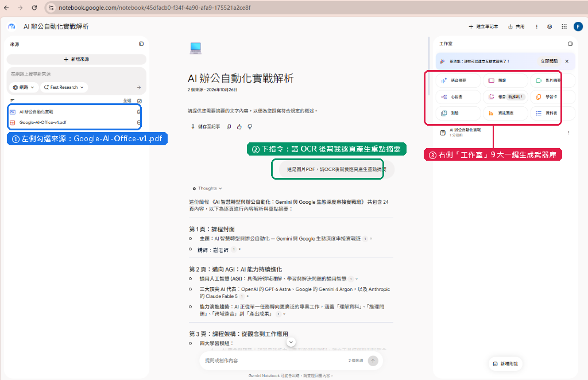Generate a 語音摘要 audio overview
Screen dimensions: 588x380
pos(458,80)
